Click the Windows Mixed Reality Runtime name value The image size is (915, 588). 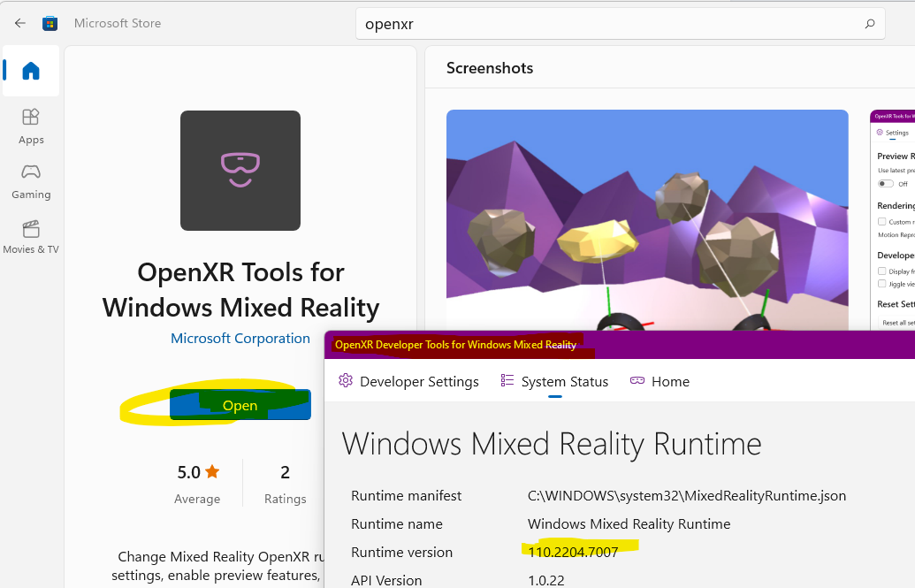click(x=629, y=523)
